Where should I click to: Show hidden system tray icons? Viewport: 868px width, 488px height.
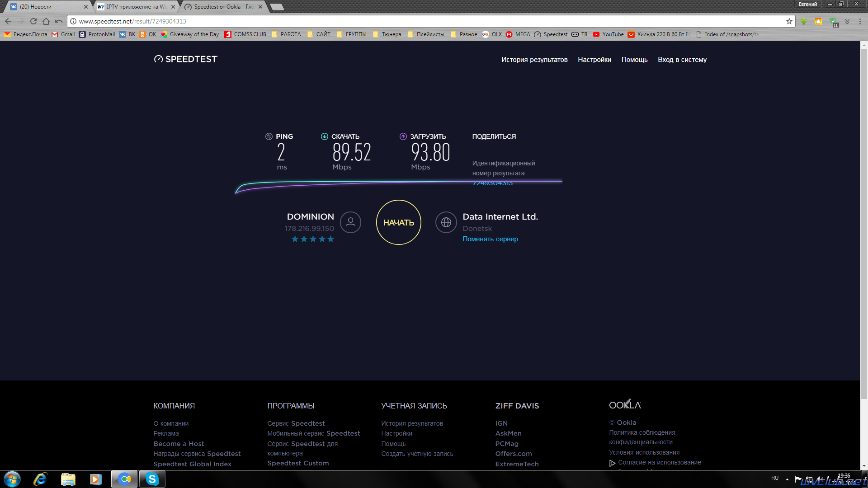pyautogui.click(x=787, y=479)
